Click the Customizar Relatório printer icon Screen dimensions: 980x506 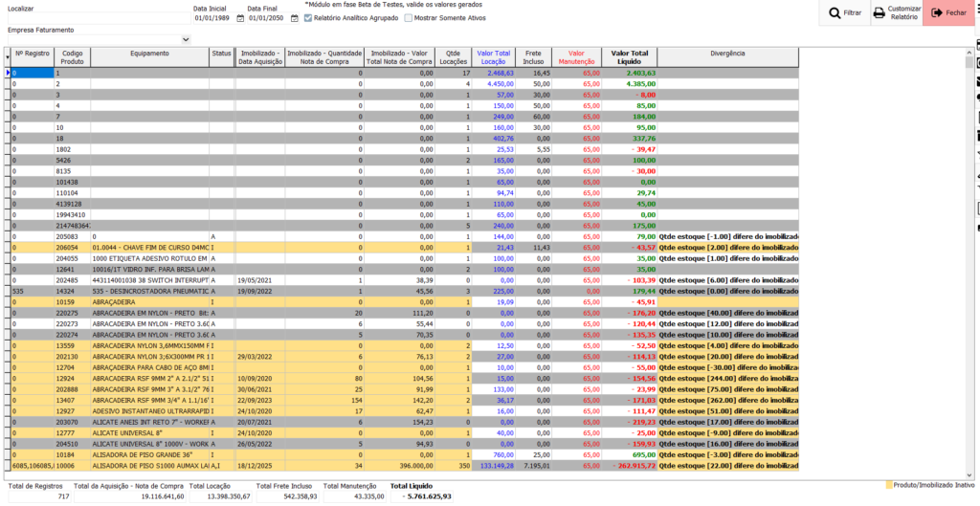879,13
